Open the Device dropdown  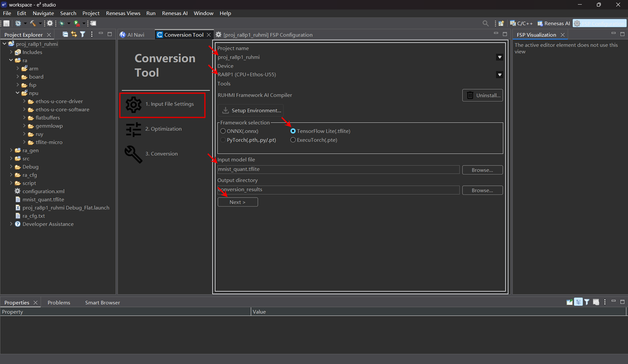pos(499,75)
